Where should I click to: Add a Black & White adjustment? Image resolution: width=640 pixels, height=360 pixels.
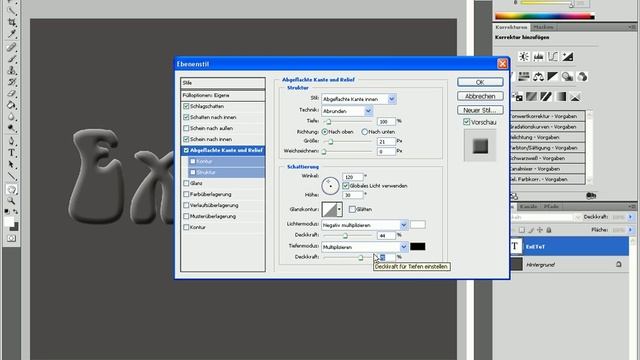[x=553, y=76]
